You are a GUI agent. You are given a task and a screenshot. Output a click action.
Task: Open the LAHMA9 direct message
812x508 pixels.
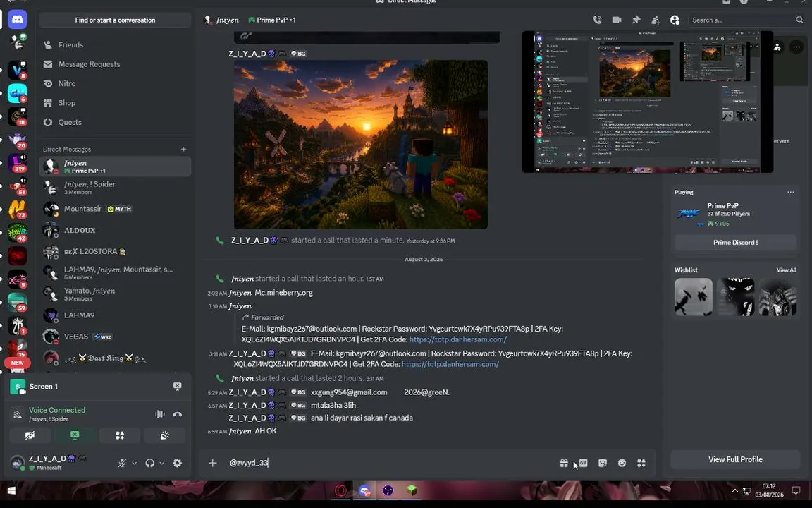coord(115,315)
